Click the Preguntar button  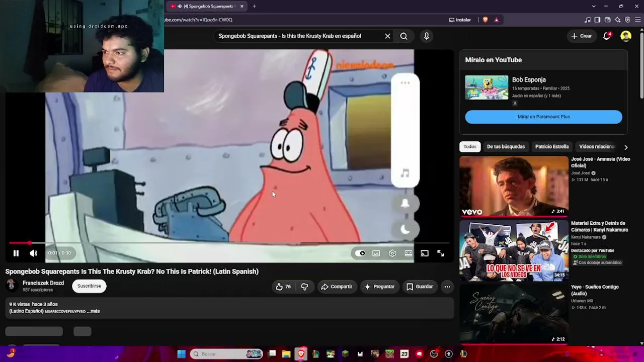point(379,287)
